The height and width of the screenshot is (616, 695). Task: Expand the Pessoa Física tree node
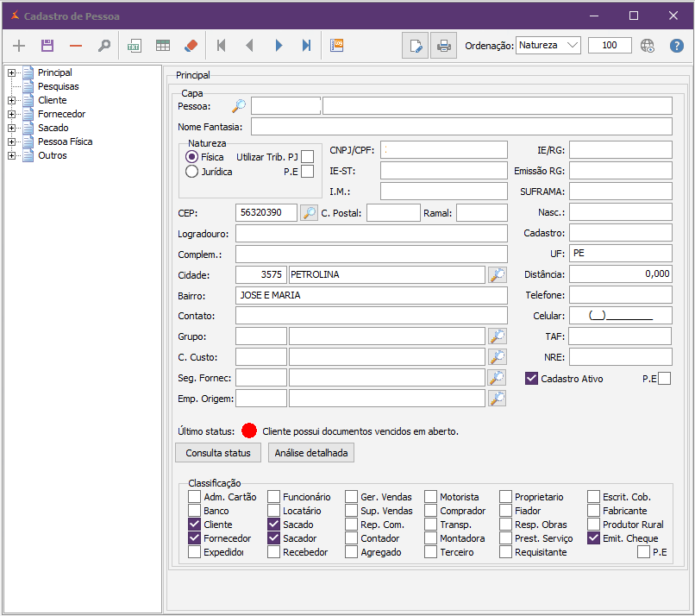click(11, 142)
